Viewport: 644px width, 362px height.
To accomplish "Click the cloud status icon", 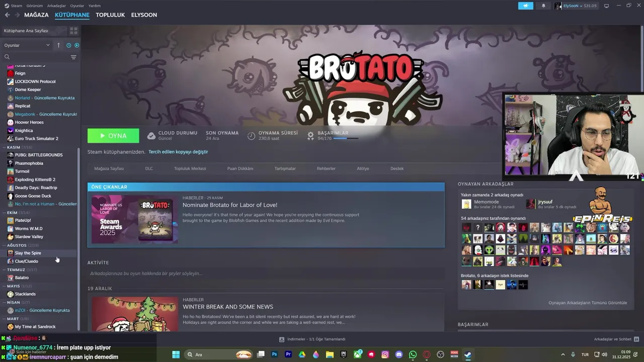I will coord(151,136).
